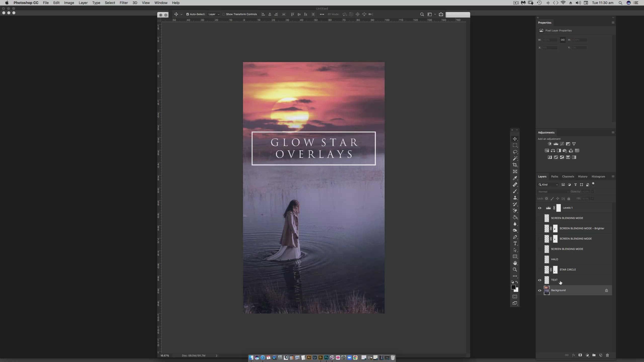The image size is (644, 362).
Task: Open layer styles via the fx icon
Action: [574, 355]
